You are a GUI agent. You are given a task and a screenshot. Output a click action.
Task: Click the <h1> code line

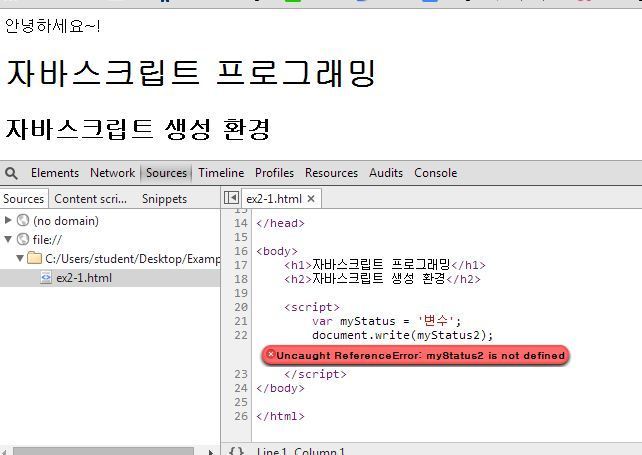click(x=385, y=265)
